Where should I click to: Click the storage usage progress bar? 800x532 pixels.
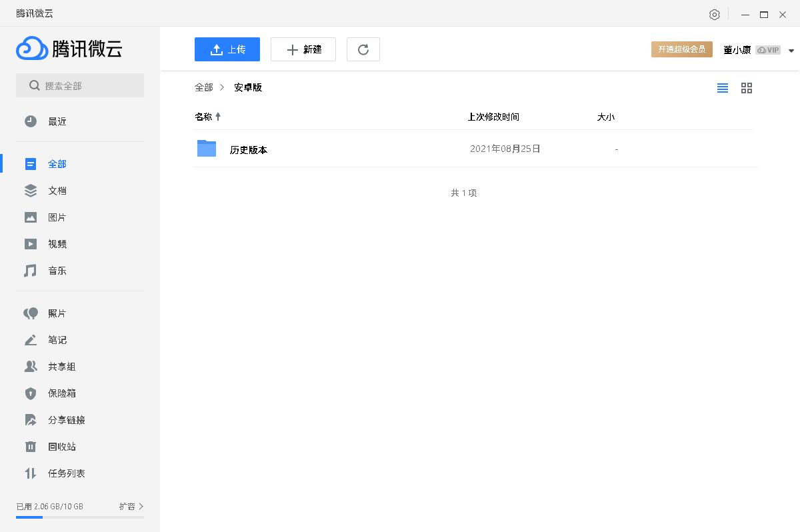point(80,518)
